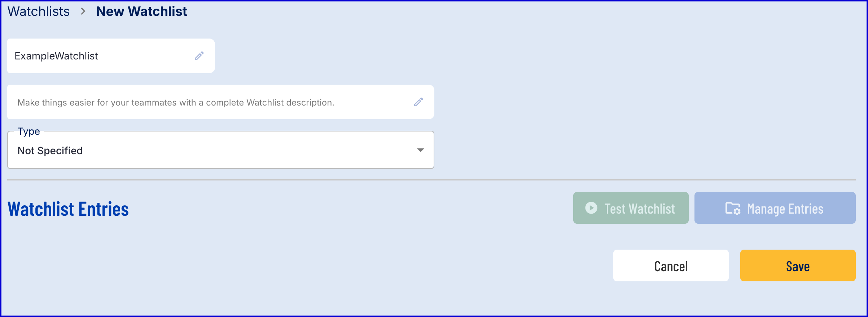This screenshot has height=317, width=868.
Task: Click the New Watchlist breadcrumb title
Action: pos(141,12)
